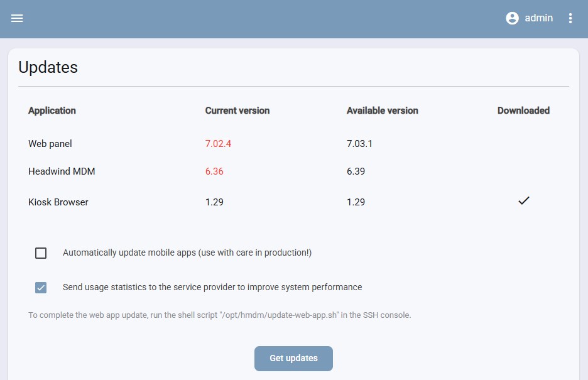Select Web panel current version 7.02.4

pyautogui.click(x=218, y=144)
